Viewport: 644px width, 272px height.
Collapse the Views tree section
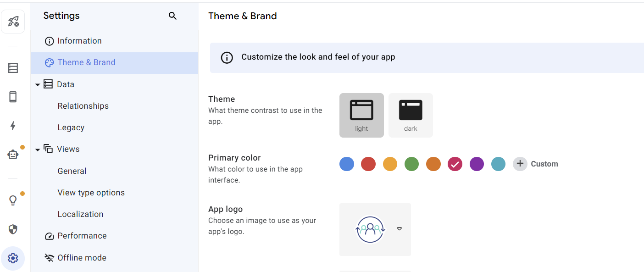[x=38, y=150]
